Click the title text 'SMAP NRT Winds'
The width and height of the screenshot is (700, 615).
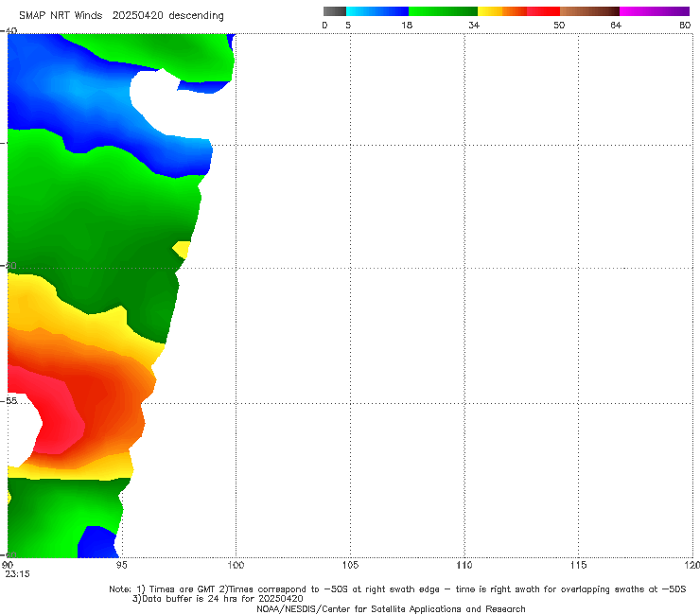(61, 15)
